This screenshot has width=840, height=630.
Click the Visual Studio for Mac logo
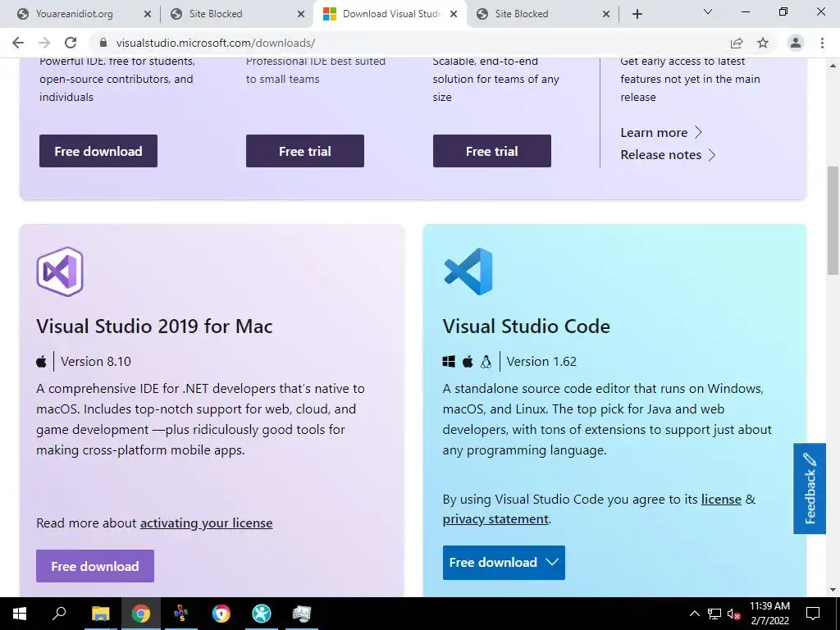click(60, 272)
